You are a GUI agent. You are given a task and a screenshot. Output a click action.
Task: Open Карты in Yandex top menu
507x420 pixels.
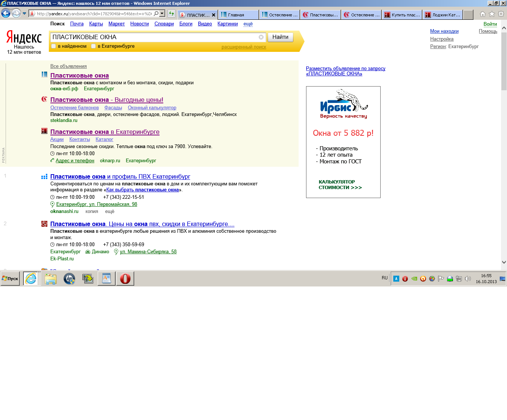point(96,24)
